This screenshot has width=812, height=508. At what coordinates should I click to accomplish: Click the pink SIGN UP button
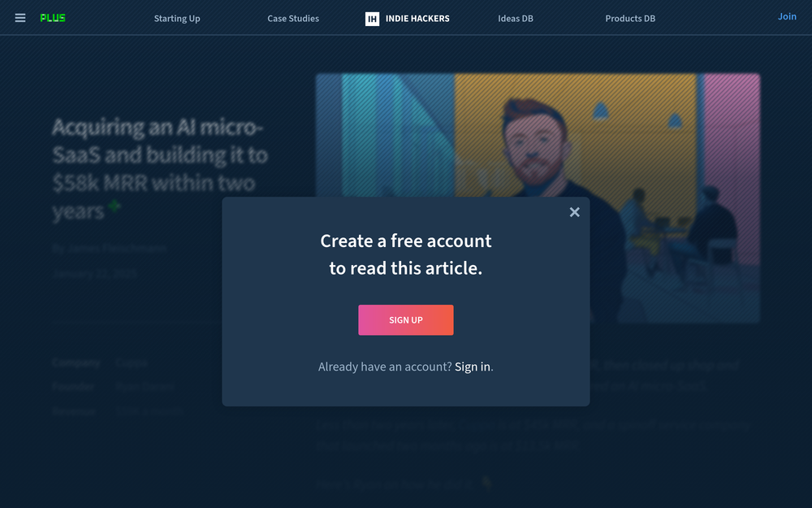click(x=406, y=319)
